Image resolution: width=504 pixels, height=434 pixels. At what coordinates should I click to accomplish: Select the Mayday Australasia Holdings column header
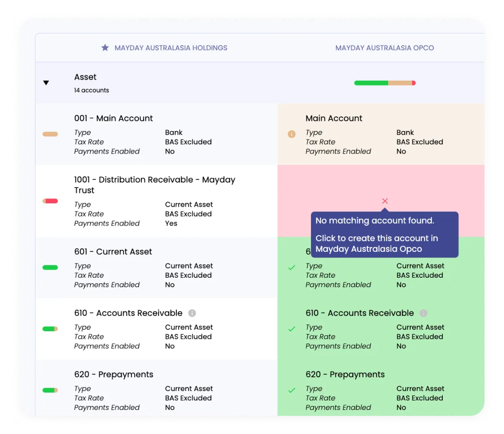point(171,48)
